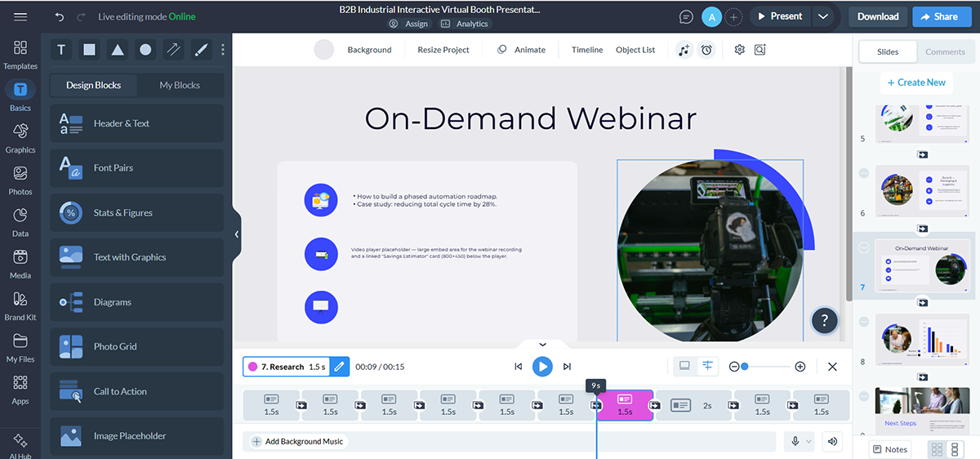Open the Graphics sidebar panel
Screen dimensions: 980x459
click(20, 137)
